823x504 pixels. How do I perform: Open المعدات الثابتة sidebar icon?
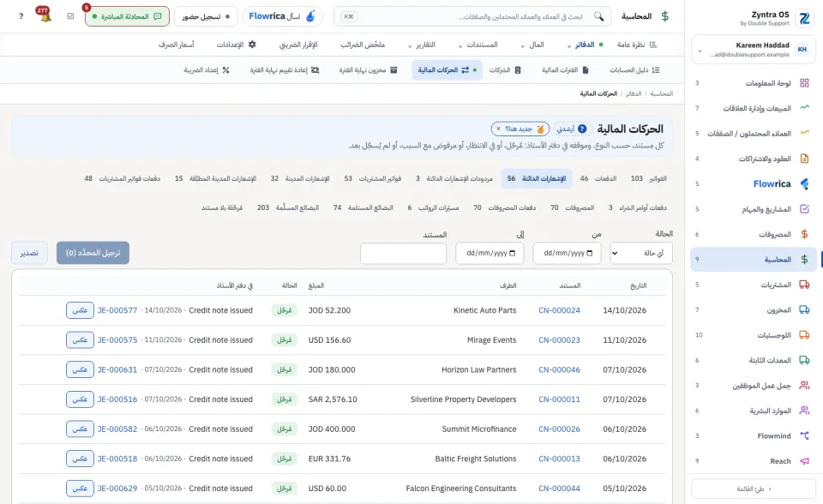(x=804, y=360)
